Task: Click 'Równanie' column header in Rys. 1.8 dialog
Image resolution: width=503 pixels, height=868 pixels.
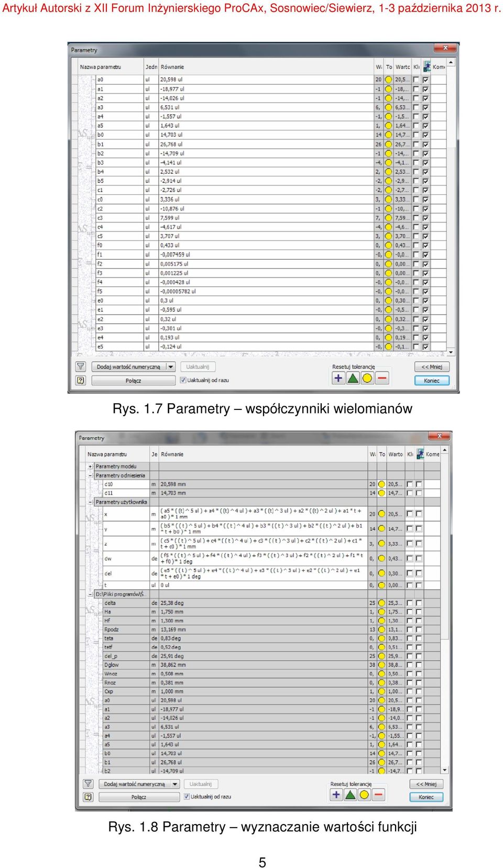Action: (x=264, y=454)
